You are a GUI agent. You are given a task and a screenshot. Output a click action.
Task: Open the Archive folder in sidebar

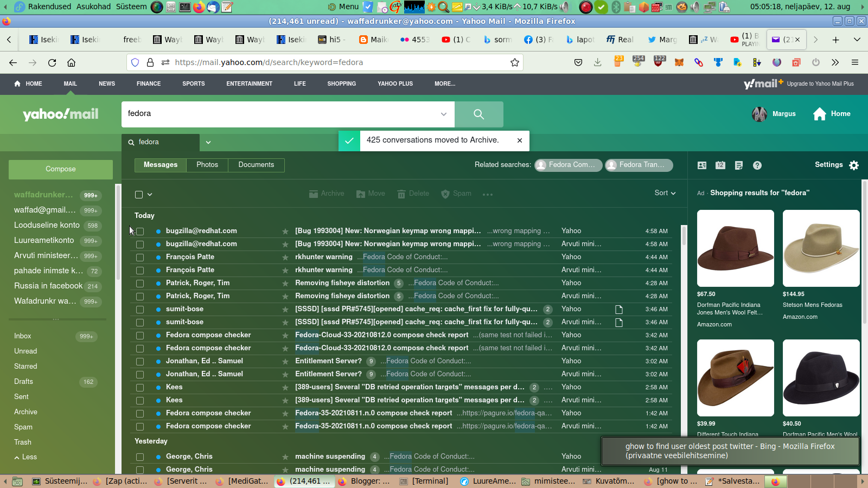click(x=25, y=412)
